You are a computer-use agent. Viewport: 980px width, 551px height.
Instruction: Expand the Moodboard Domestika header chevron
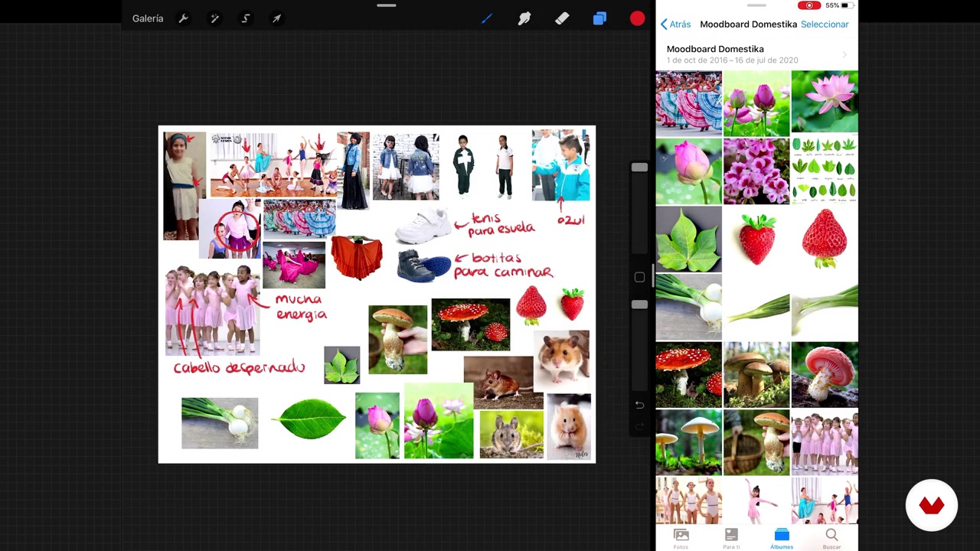(x=844, y=54)
